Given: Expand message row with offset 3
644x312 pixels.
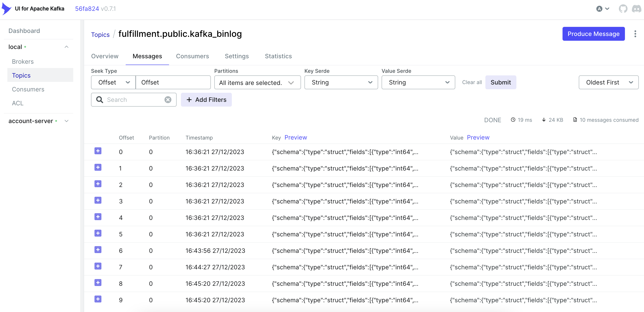Looking at the screenshot, I should tap(98, 200).
